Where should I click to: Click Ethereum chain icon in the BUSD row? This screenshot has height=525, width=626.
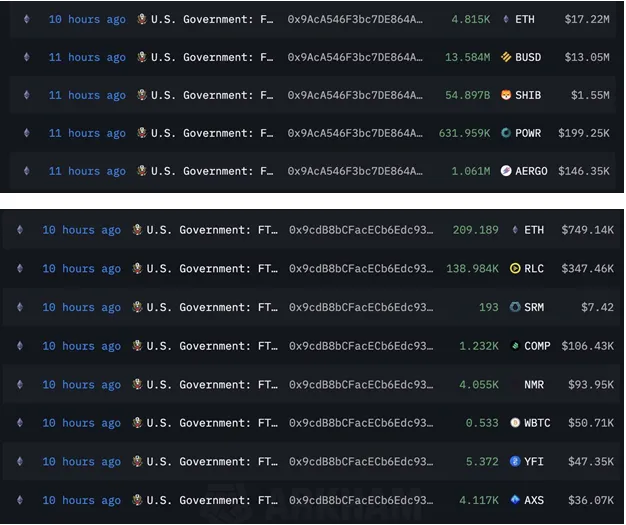coord(26,57)
